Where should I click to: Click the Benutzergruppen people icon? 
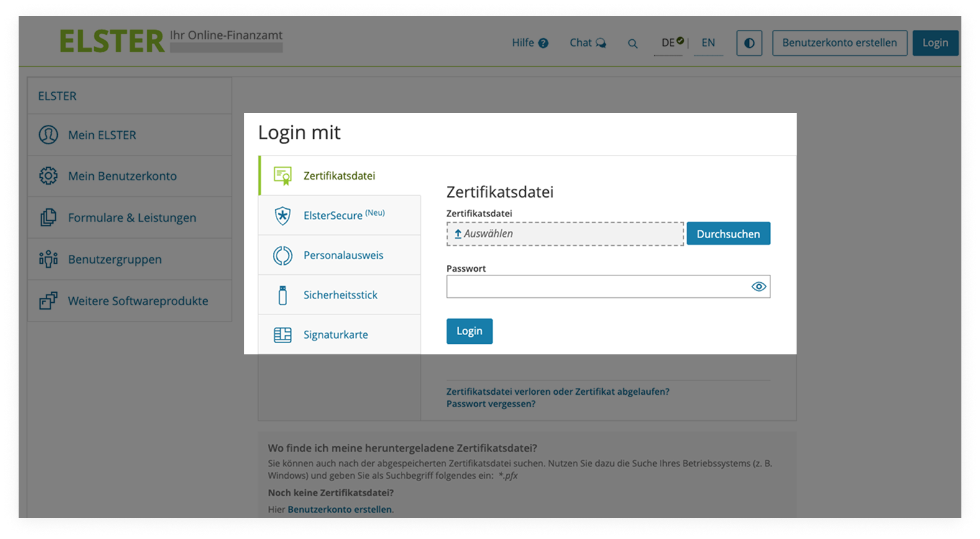coord(48,259)
